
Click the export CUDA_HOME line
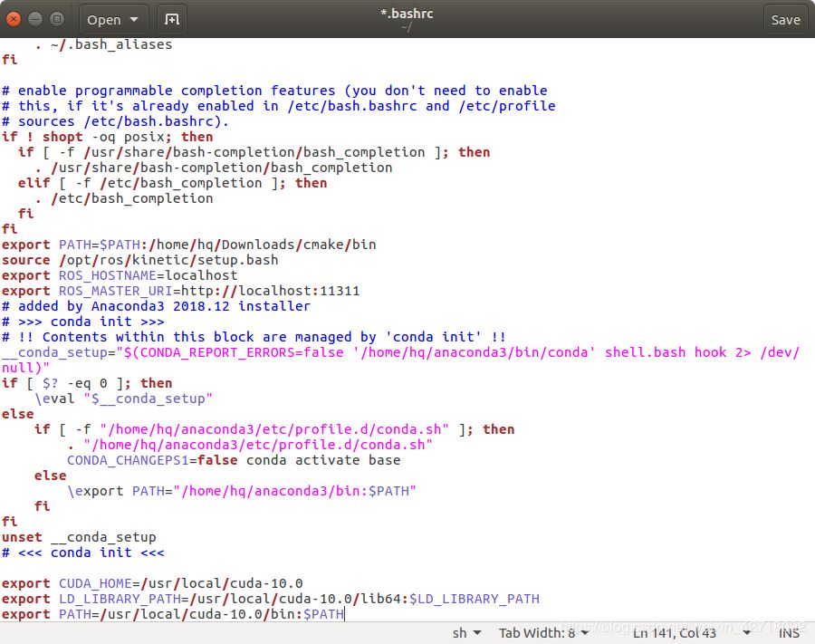click(152, 583)
